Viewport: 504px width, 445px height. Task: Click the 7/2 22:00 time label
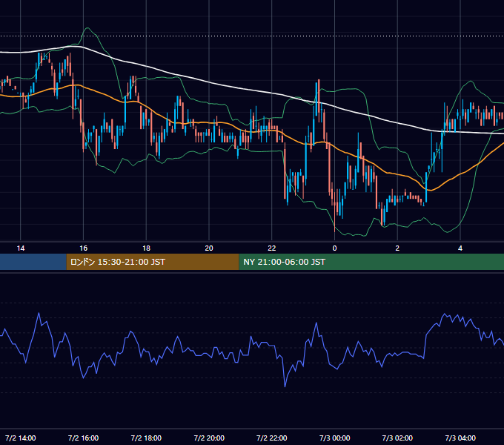click(x=272, y=438)
